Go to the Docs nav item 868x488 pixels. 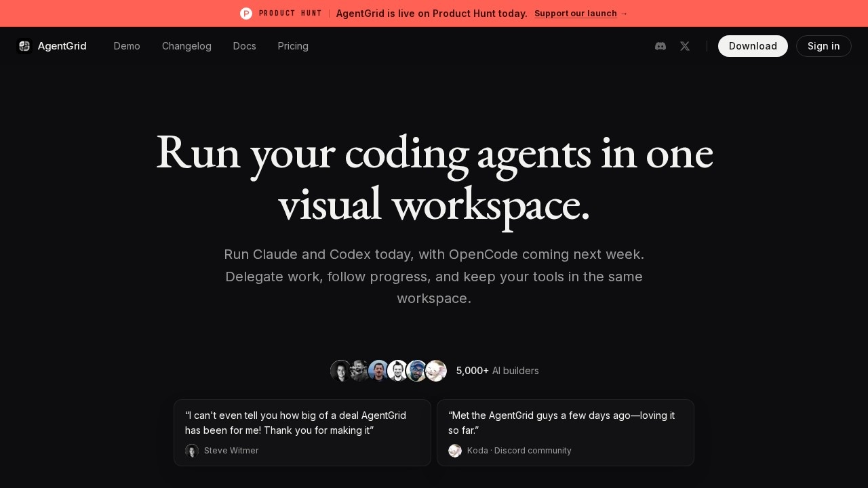click(244, 46)
